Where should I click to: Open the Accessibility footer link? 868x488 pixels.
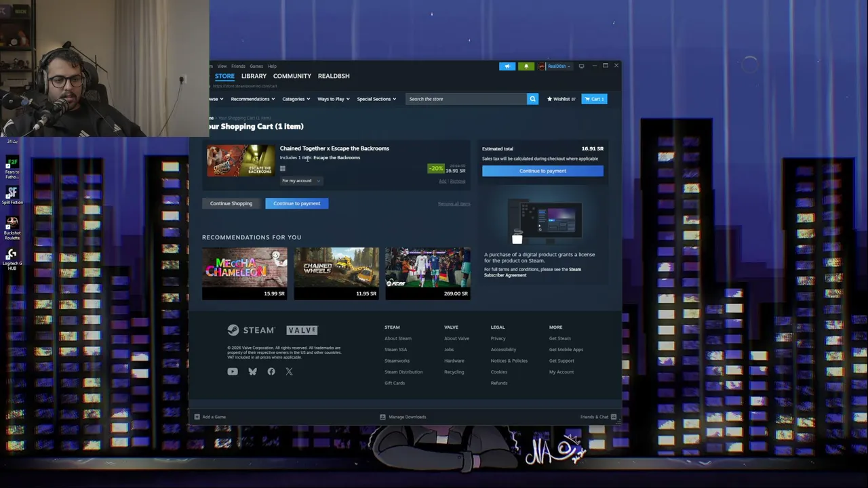click(x=503, y=350)
